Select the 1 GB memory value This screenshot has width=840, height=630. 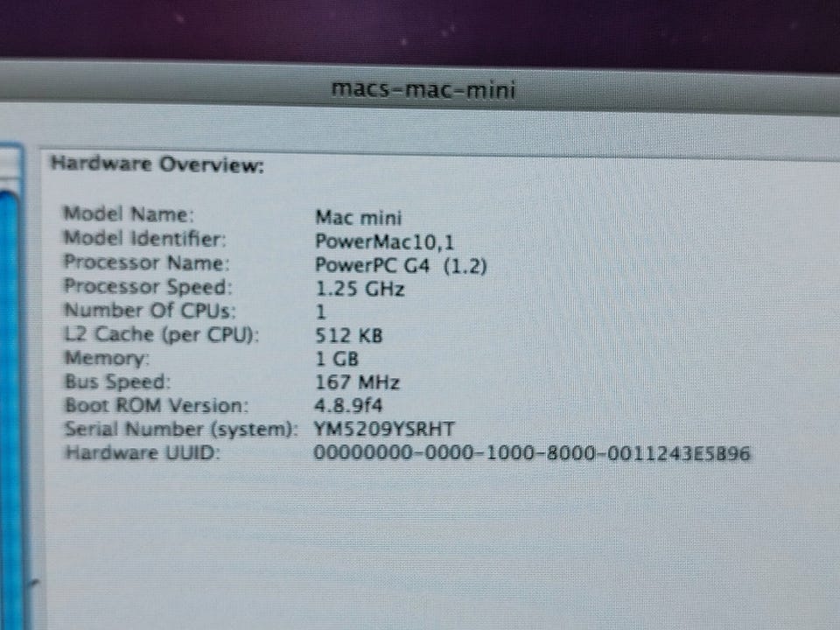click(x=336, y=359)
